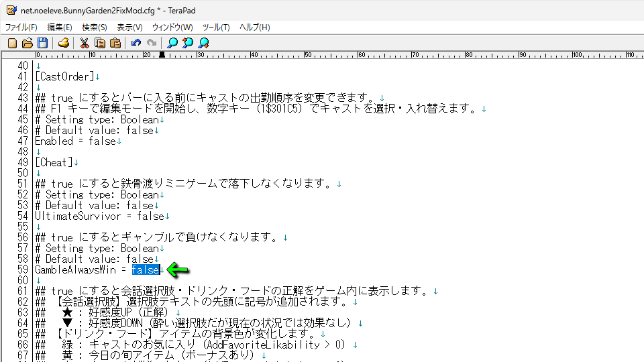This screenshot has width=644, height=362.
Task: Open the ツール(T) menu
Action: coord(216,27)
